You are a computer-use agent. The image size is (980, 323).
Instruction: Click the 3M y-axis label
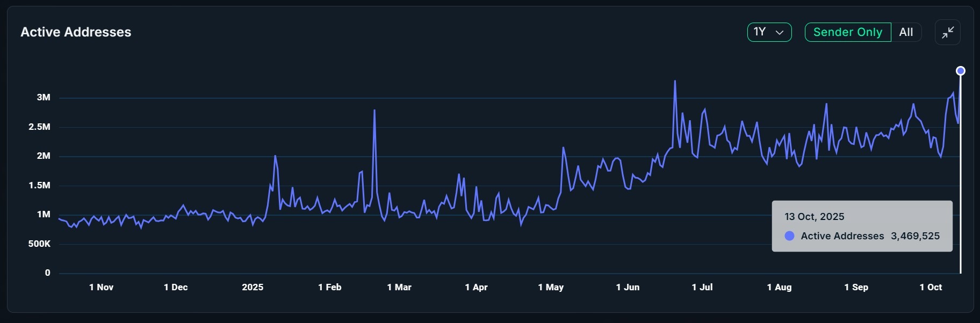(44, 98)
